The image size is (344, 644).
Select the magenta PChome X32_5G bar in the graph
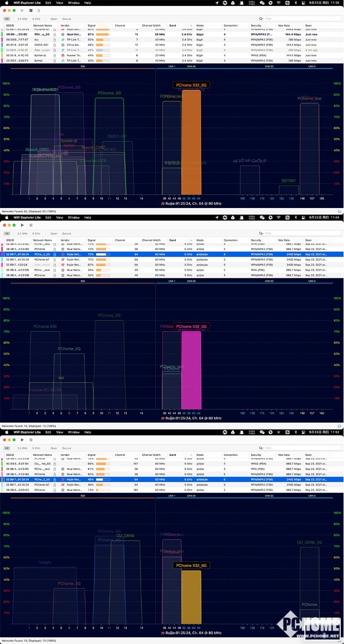[191, 370]
